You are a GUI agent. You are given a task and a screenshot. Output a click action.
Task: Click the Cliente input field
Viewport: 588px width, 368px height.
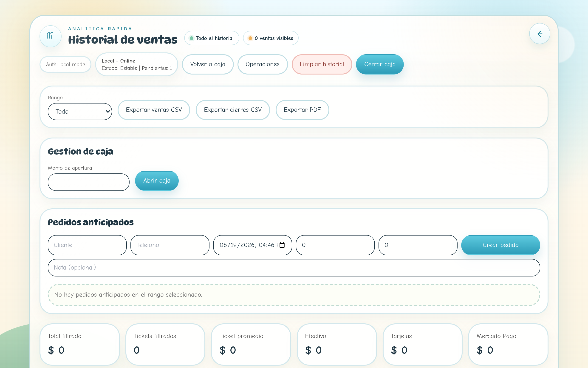coord(87,245)
